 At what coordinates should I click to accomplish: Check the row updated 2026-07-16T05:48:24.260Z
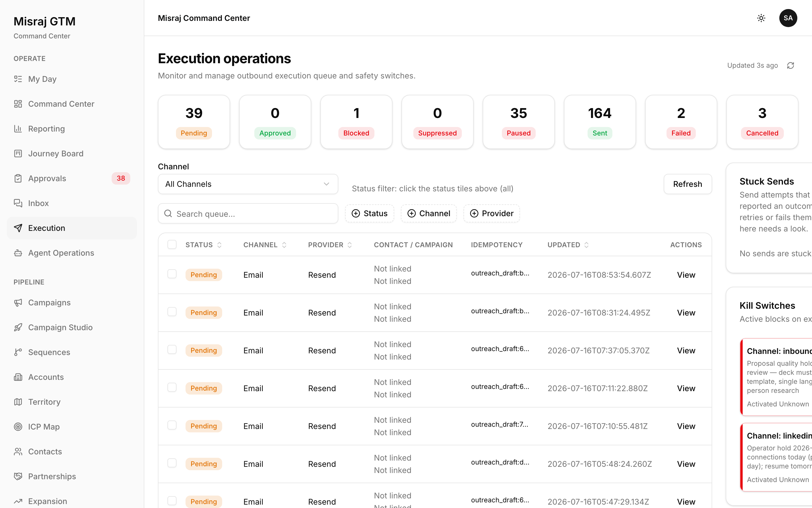[x=172, y=463]
